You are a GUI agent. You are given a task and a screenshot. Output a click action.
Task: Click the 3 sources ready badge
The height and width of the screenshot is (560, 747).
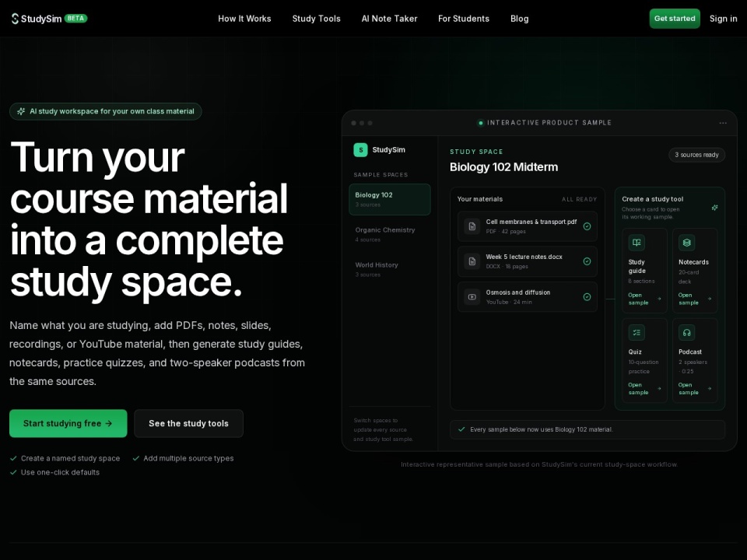tap(696, 155)
